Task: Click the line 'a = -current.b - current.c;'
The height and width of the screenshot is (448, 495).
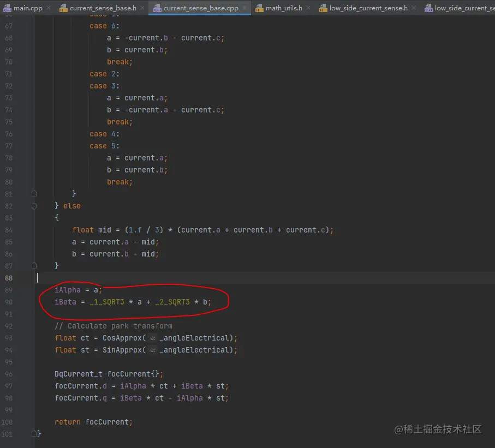Action: click(165, 38)
